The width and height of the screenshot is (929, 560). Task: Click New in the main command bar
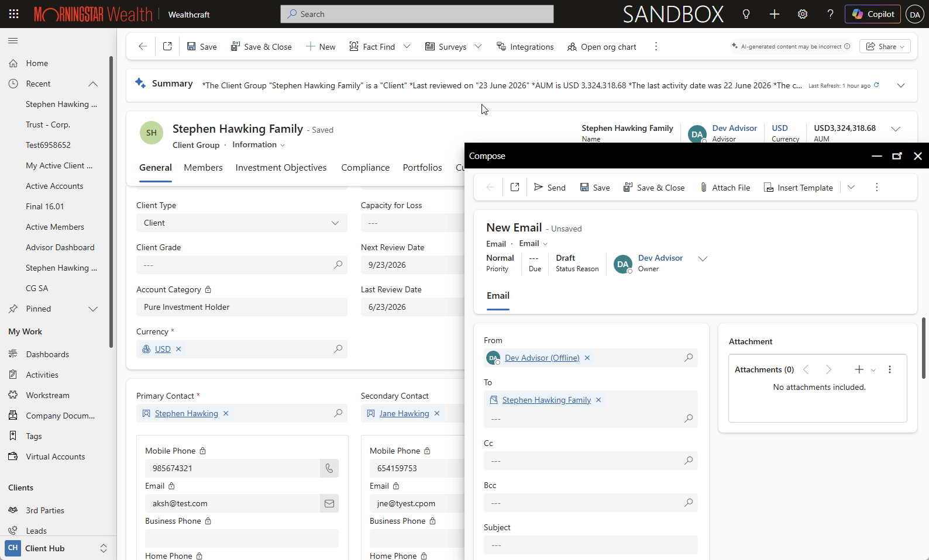point(321,47)
